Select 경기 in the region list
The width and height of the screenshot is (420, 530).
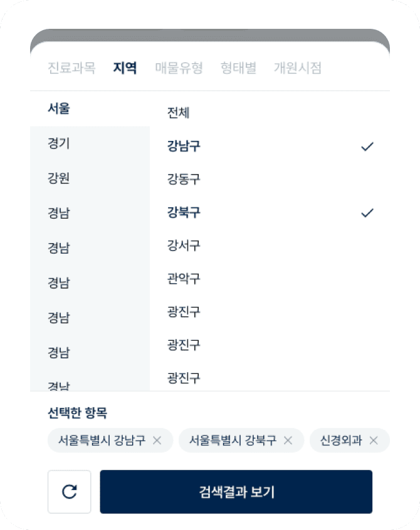(x=59, y=143)
